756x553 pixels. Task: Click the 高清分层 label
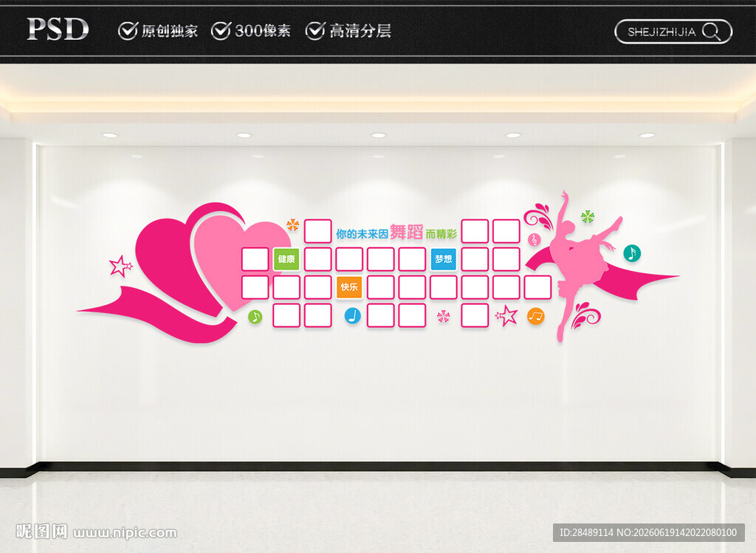[360, 31]
